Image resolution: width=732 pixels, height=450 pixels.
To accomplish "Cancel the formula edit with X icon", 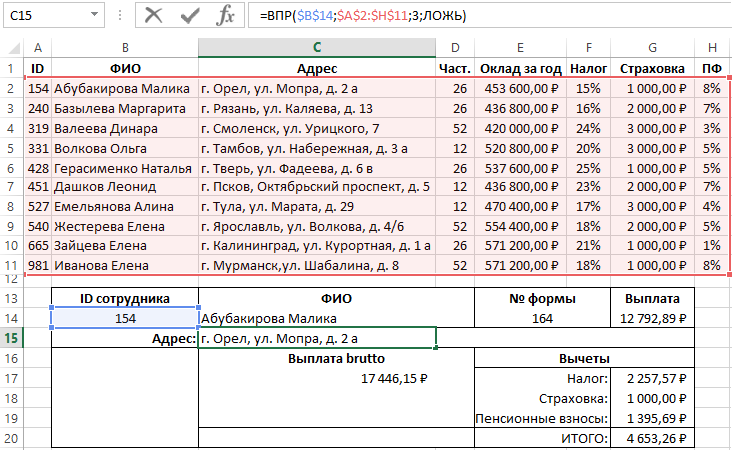I will pyautogui.click(x=153, y=15).
